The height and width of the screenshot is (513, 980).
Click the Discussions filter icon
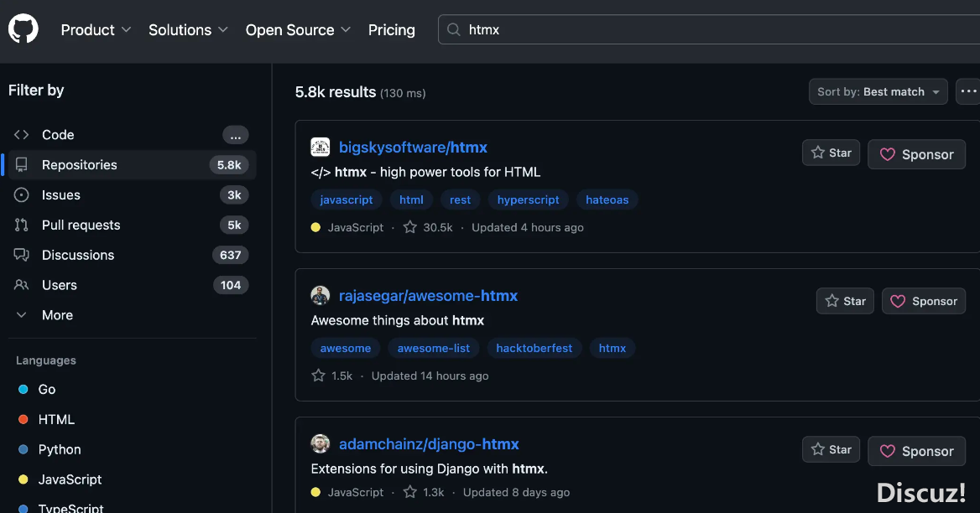[21, 255]
